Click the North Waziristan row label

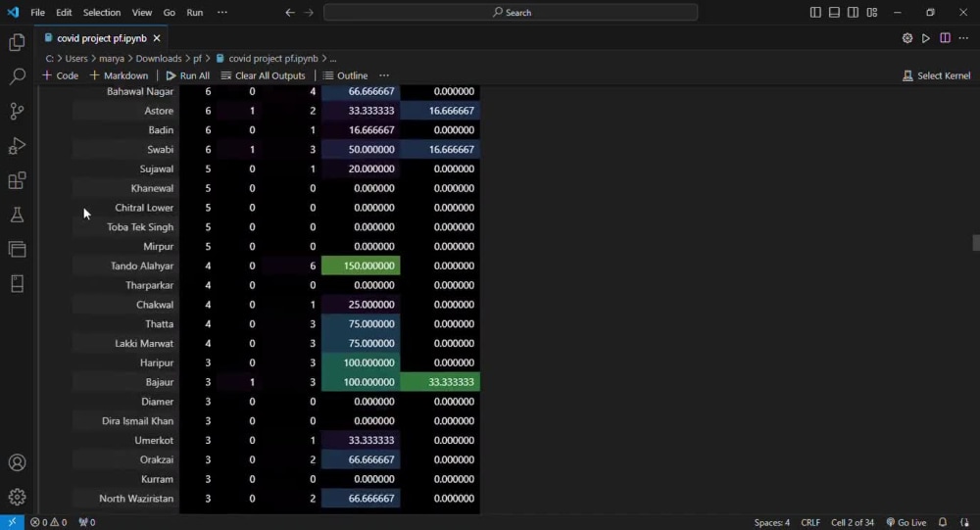(x=136, y=498)
